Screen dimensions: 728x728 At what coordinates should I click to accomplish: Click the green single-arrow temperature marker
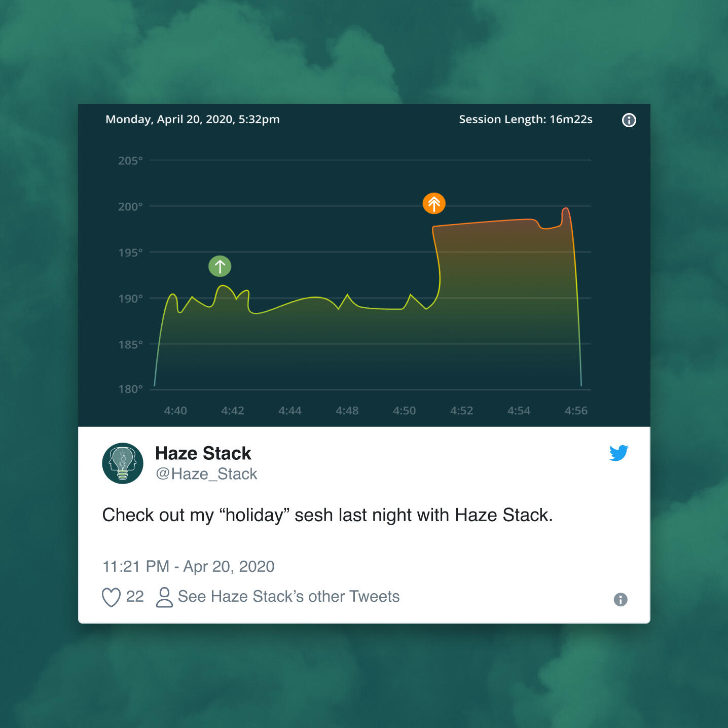(220, 266)
